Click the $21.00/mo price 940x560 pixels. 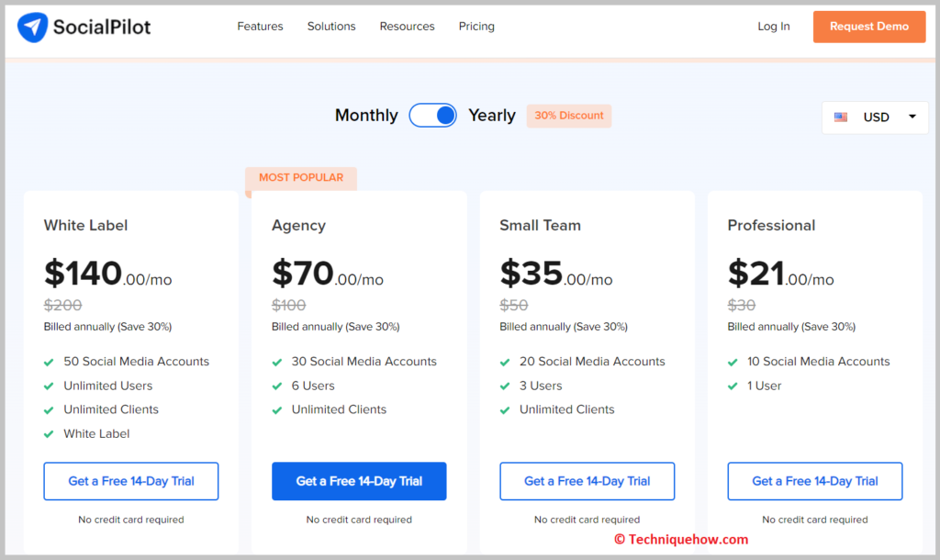click(780, 274)
